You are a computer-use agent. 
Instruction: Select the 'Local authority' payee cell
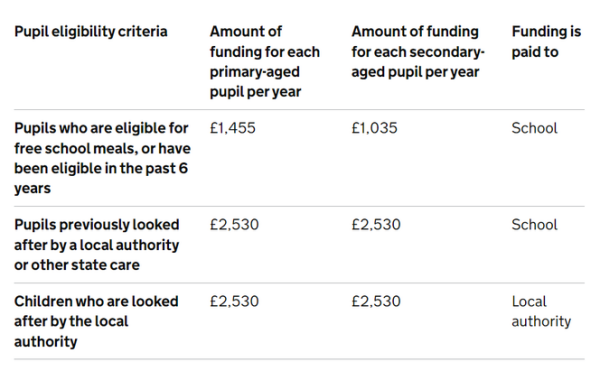coord(541,311)
